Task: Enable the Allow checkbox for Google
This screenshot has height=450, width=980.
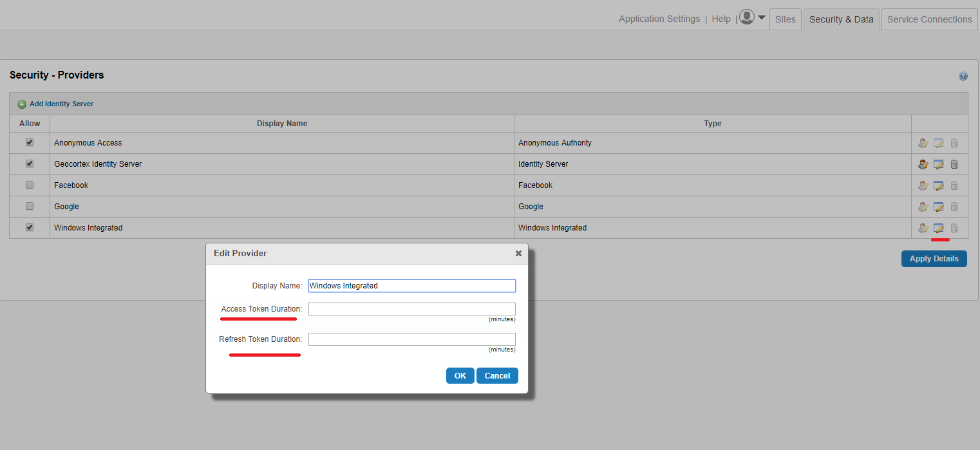Action: [x=30, y=206]
